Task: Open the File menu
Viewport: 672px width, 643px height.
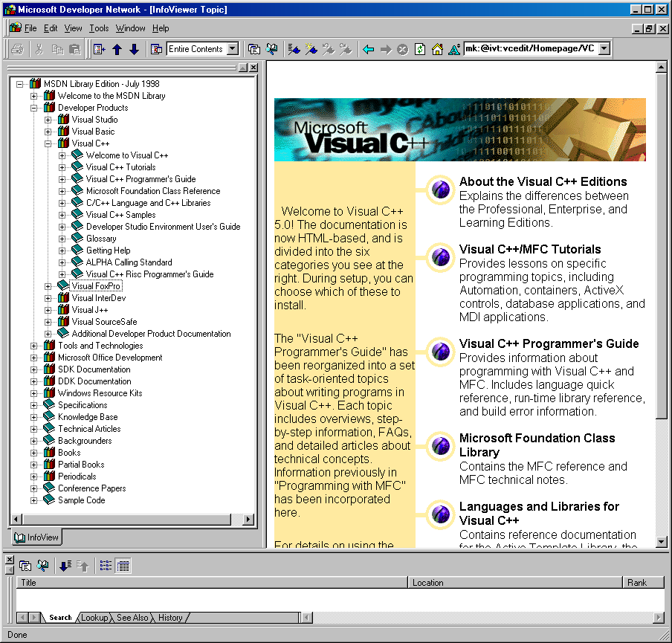Action: click(30, 28)
